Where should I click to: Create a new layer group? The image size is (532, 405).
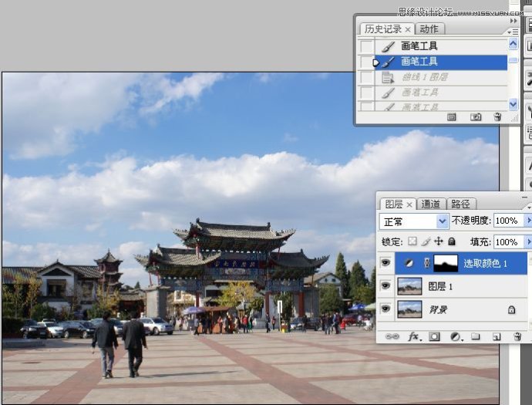(x=476, y=336)
